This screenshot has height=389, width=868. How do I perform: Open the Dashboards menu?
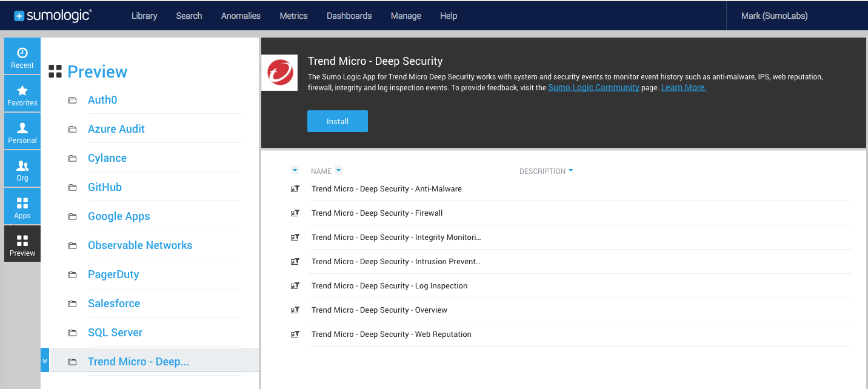point(349,16)
